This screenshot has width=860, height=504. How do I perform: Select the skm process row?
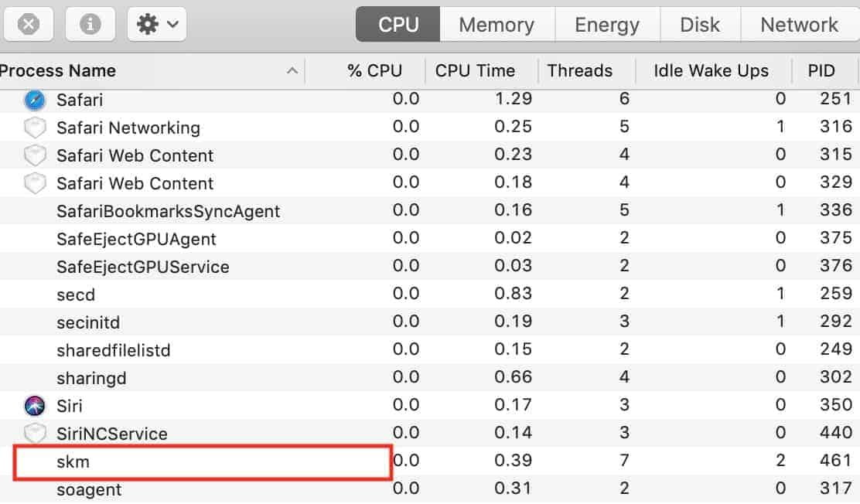tap(430, 461)
